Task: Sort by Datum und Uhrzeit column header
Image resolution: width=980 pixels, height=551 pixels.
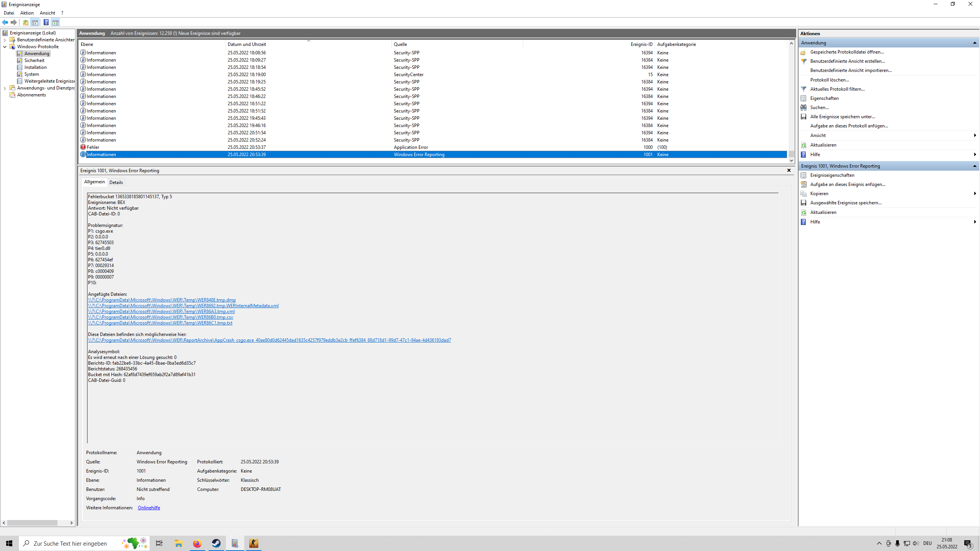Action: pyautogui.click(x=308, y=44)
